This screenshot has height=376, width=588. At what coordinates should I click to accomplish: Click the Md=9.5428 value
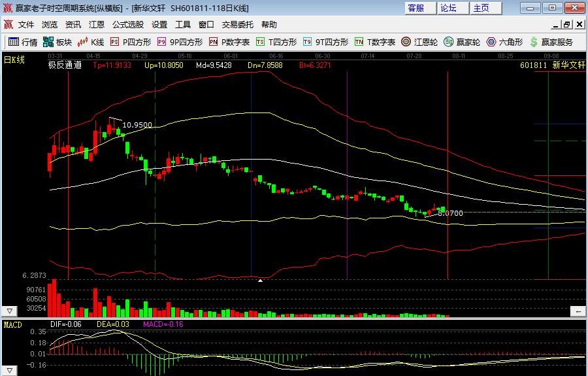(x=214, y=65)
